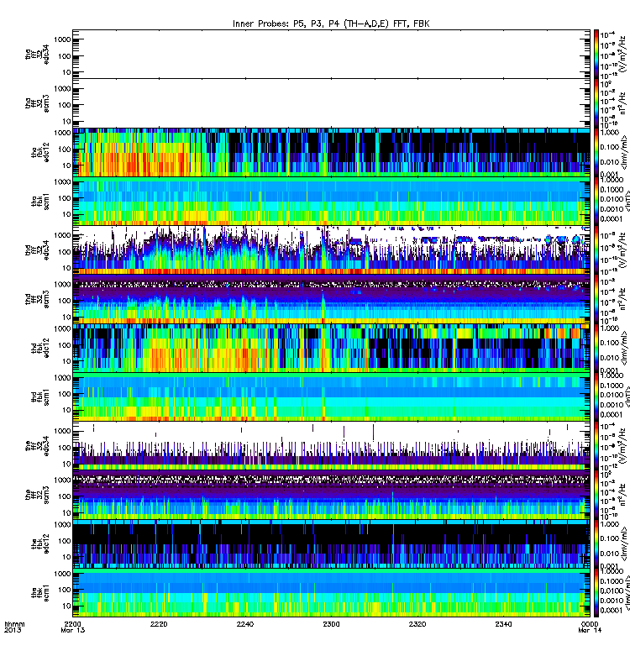The image size is (630, 672).
Task: Click the "2200 Mar 13" time axis label
Action: [73, 627]
